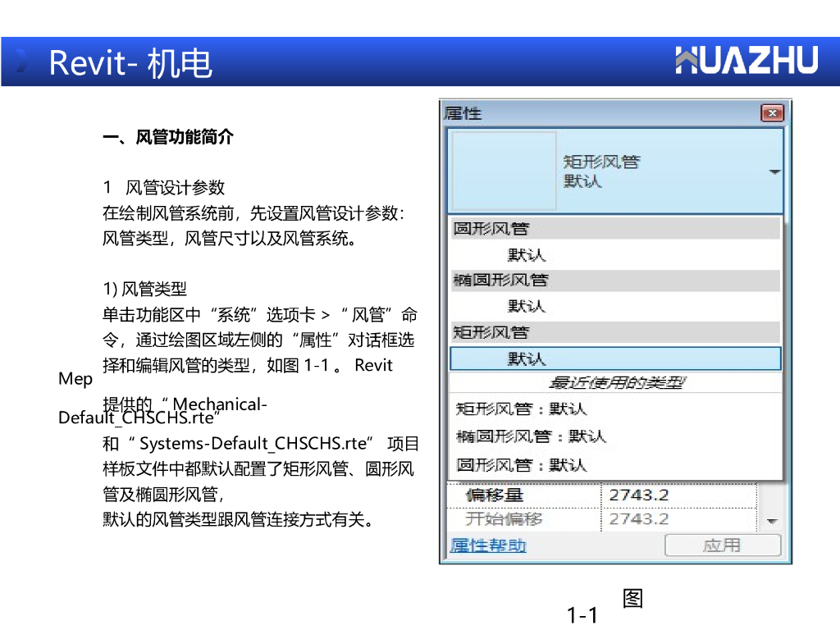Select 椭圆形风管 category header
Viewport: 840px width, 630px height.
(x=615, y=281)
